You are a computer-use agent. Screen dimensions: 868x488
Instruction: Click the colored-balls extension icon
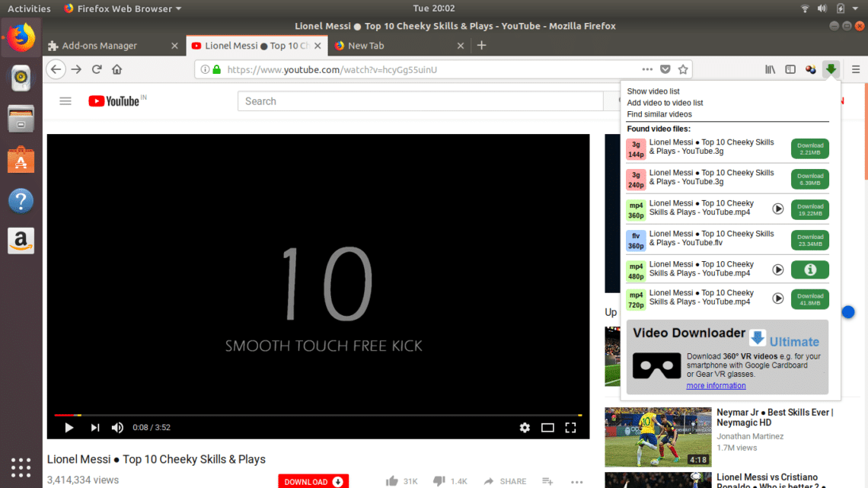pos(811,69)
